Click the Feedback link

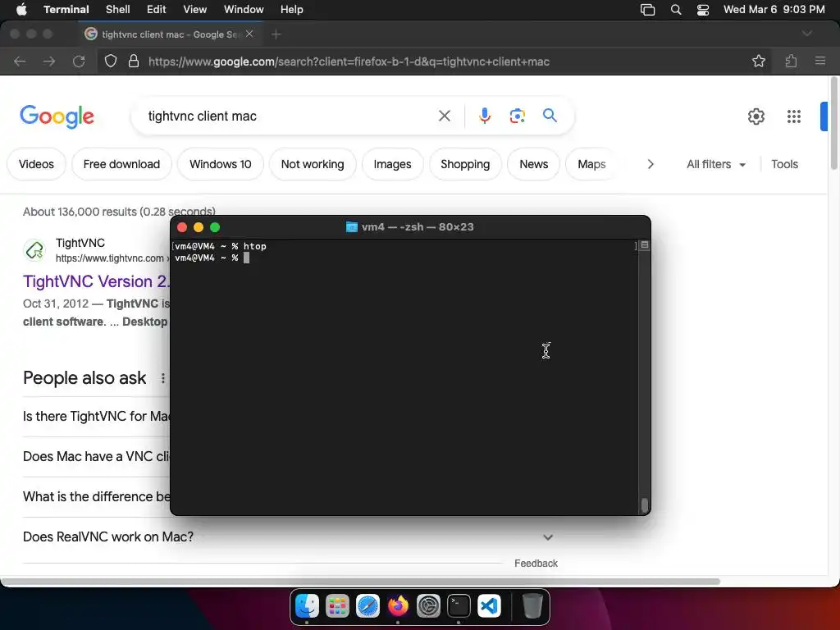[536, 563]
